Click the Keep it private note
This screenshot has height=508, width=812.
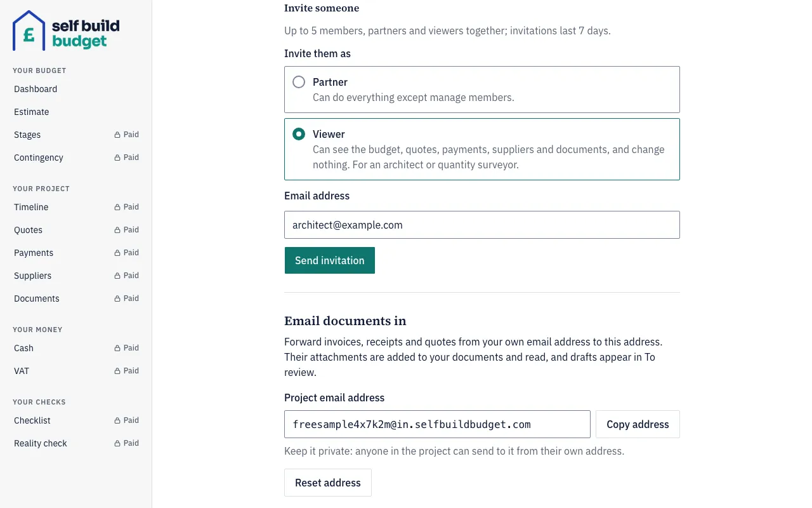[x=454, y=451]
